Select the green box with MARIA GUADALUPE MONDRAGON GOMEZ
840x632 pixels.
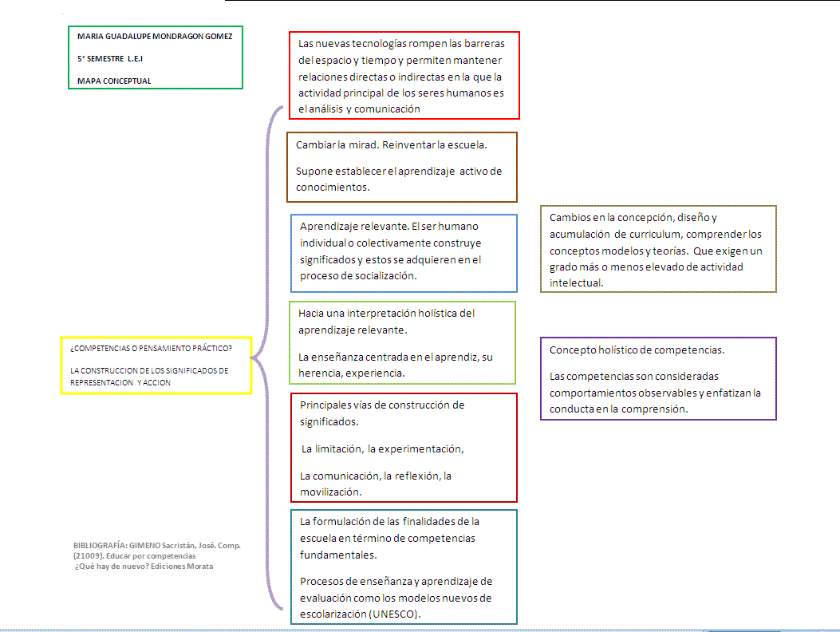click(156, 57)
